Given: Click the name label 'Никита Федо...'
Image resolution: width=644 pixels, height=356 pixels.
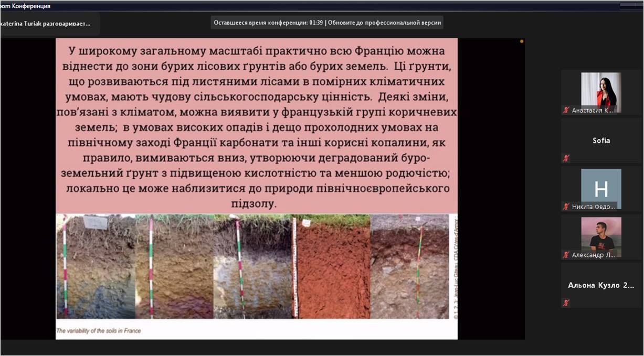Looking at the screenshot, I should click(x=593, y=207).
